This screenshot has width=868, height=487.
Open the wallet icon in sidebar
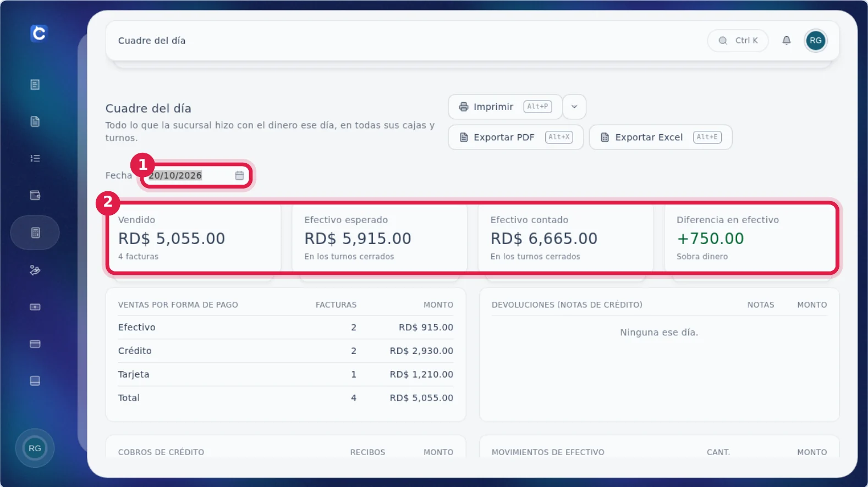35,195
